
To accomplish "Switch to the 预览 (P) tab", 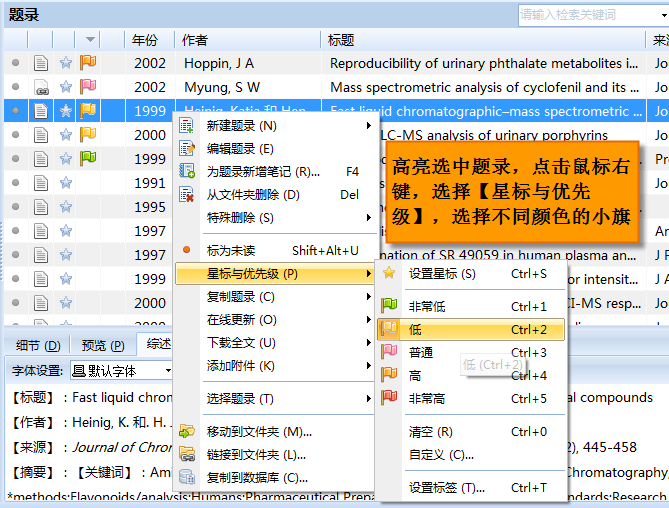I will 103,345.
